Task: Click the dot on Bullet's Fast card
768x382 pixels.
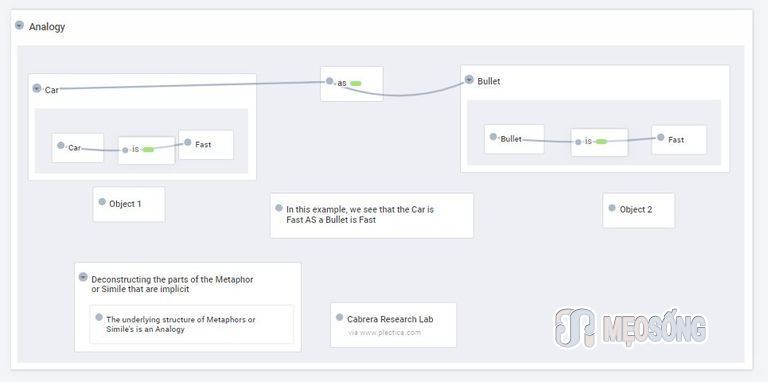Action: coord(661,138)
